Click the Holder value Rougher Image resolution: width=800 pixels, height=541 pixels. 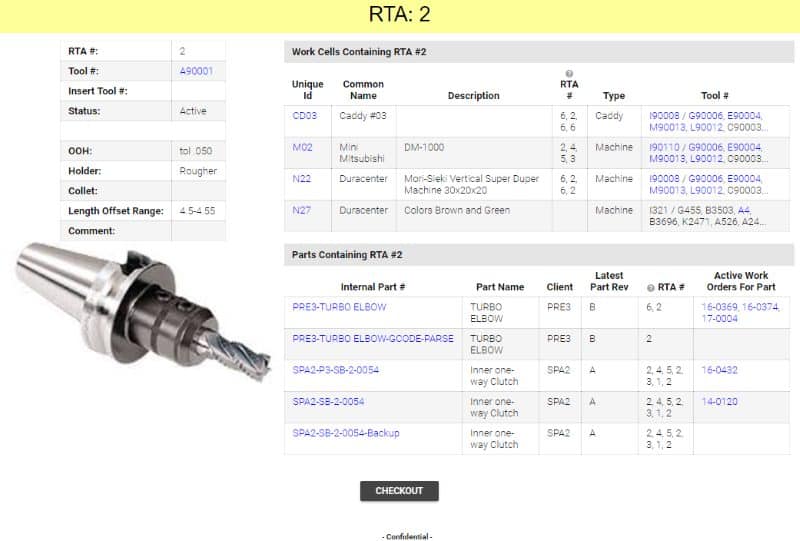(198, 171)
